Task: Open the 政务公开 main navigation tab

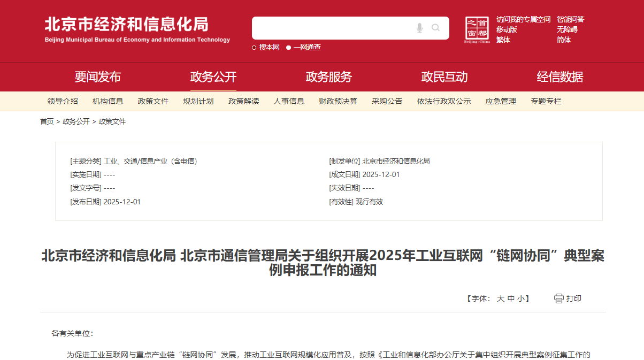Action: (x=213, y=77)
